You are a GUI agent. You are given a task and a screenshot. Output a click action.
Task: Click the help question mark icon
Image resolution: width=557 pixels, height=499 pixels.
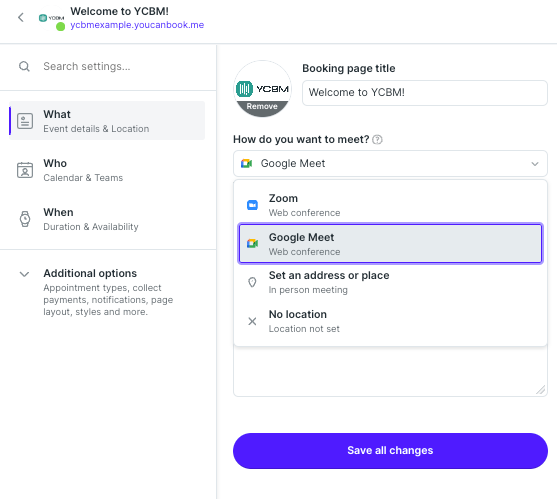pos(377,140)
